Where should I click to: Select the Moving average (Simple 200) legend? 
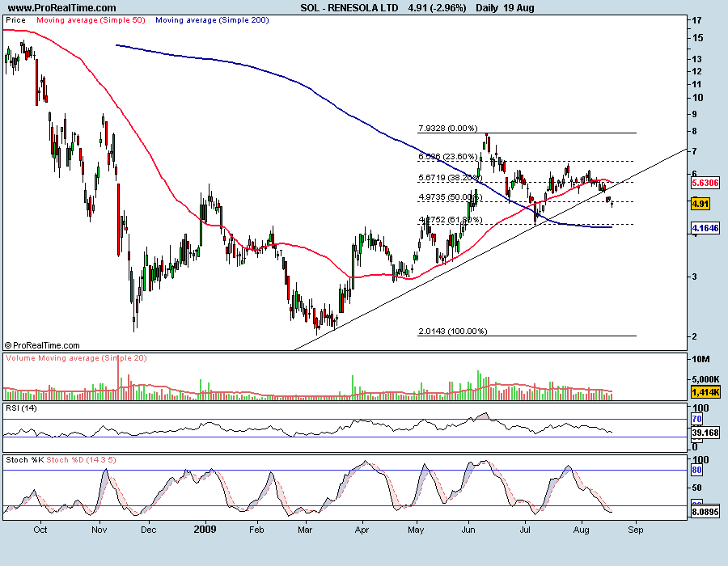[x=212, y=20]
